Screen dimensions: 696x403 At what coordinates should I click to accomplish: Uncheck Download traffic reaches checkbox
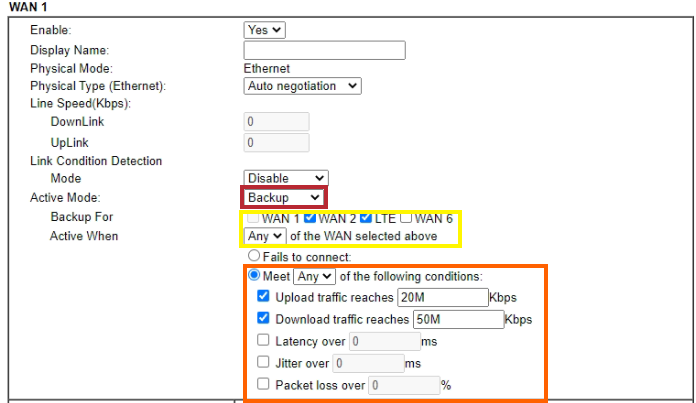coord(263,318)
